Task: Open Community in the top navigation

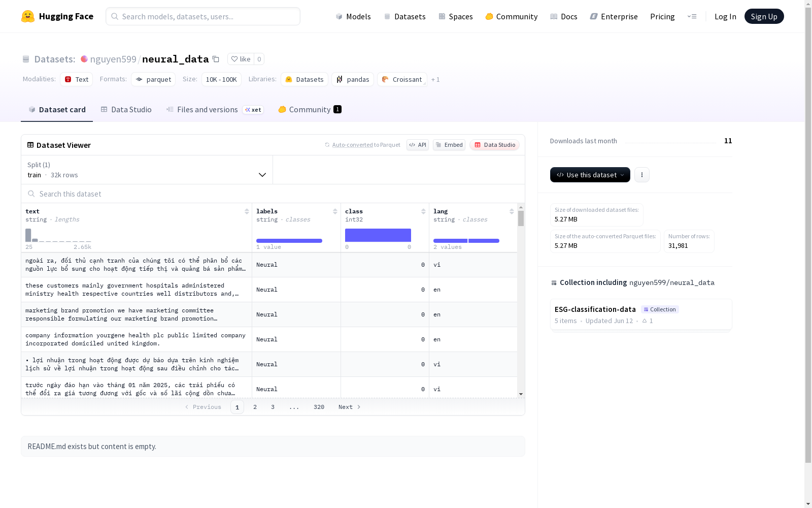Action: pyautogui.click(x=512, y=16)
